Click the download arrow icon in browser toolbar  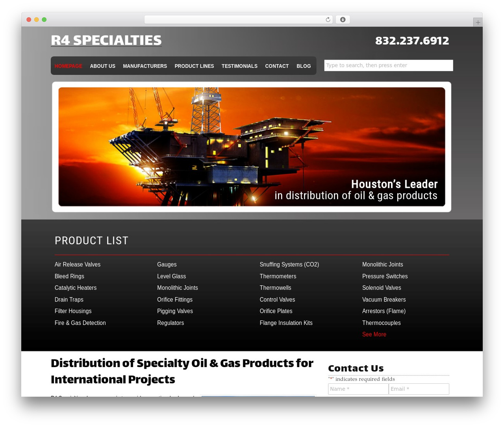coord(343,20)
